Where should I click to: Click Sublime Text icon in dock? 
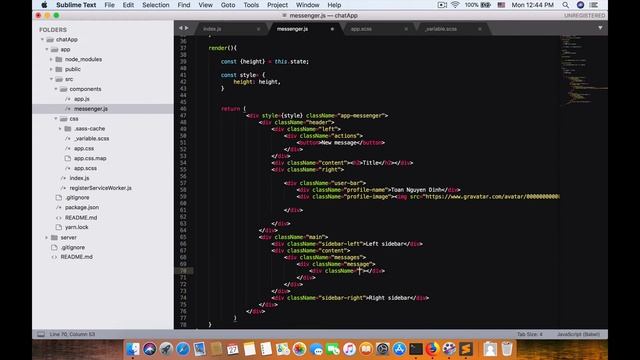466,349
